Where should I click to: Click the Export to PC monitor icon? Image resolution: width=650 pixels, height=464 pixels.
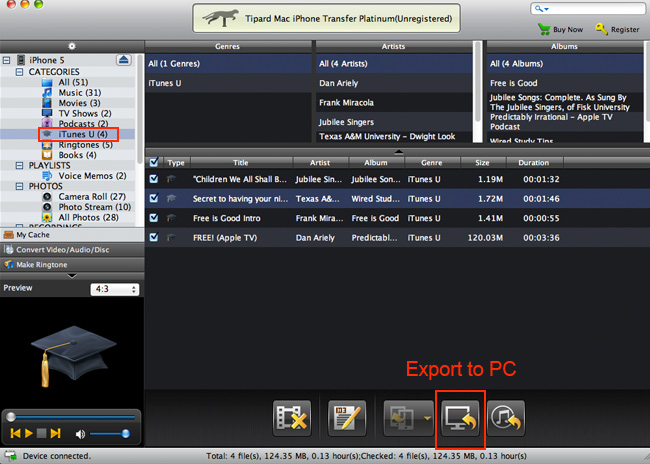pyautogui.click(x=460, y=418)
